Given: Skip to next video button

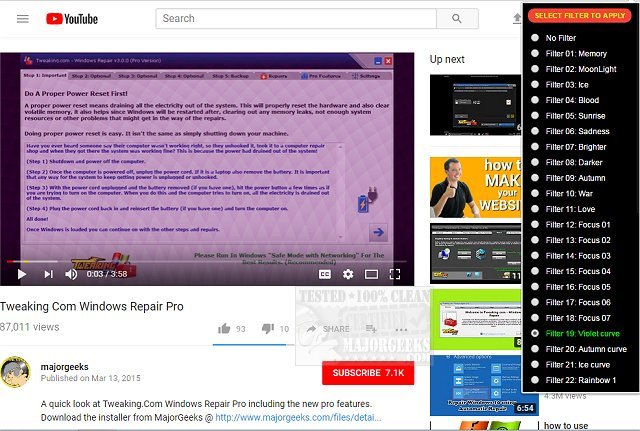Looking at the screenshot, I should (49, 274).
